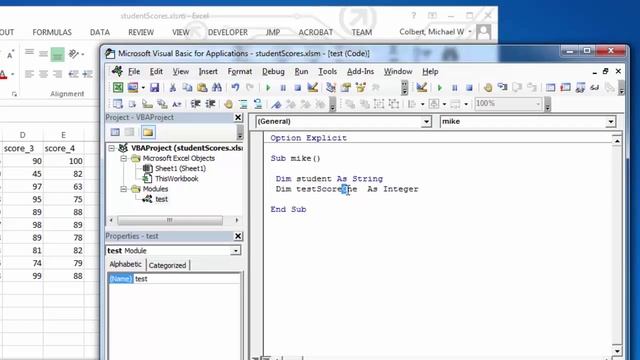Open the Locals Window icon
The width and height of the screenshot is (640, 360).
click(x=551, y=87)
